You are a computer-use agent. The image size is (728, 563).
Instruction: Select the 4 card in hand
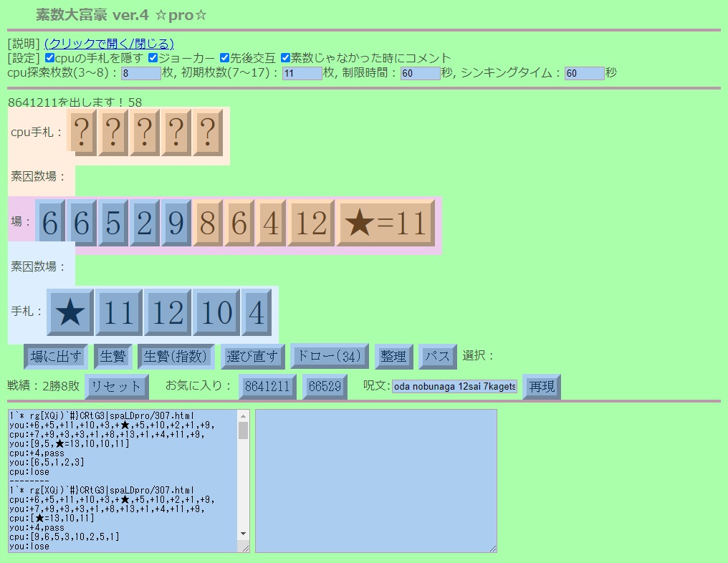[257, 312]
